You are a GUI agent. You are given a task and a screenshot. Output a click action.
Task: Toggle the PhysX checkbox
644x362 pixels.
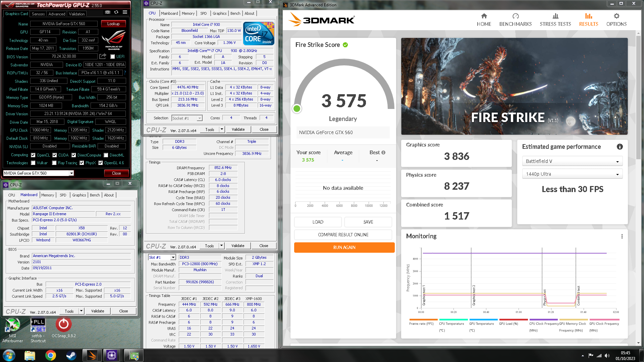point(82,163)
